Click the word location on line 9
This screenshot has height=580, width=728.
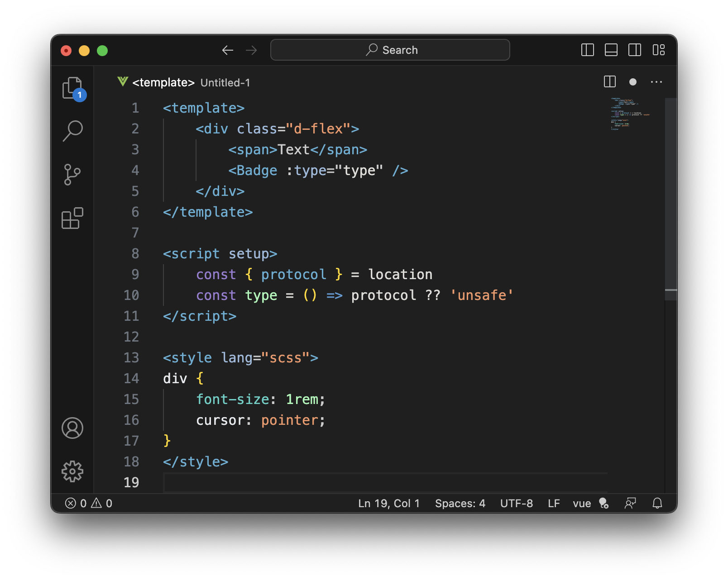click(400, 275)
